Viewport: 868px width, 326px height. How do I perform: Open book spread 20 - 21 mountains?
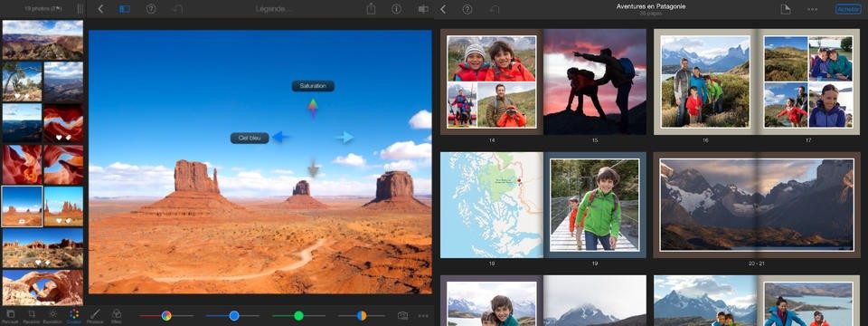[x=757, y=206]
